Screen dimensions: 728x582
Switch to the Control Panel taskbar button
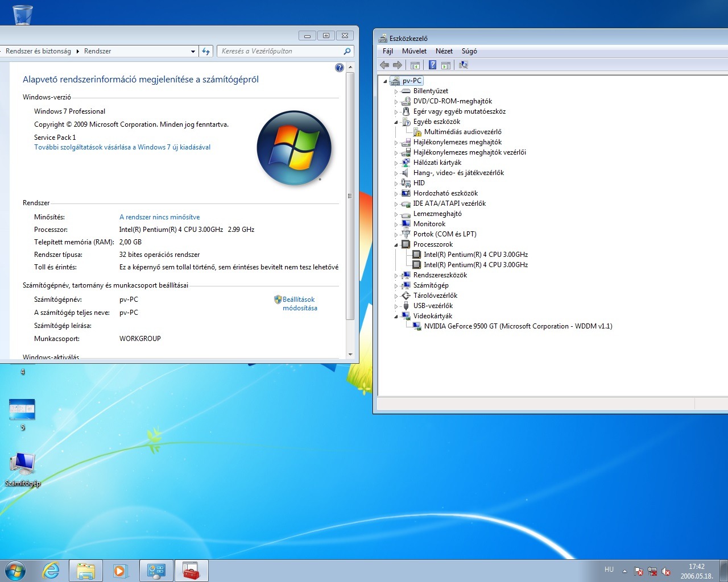(156, 571)
